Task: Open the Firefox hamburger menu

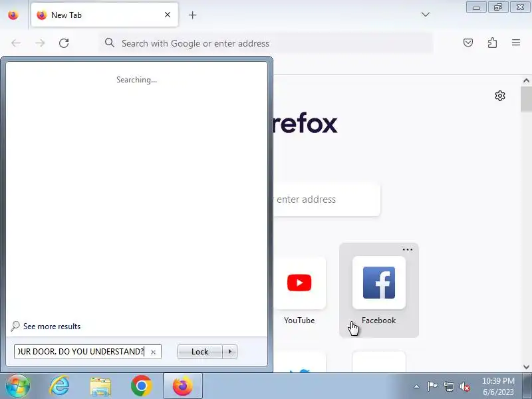Action: tap(516, 43)
